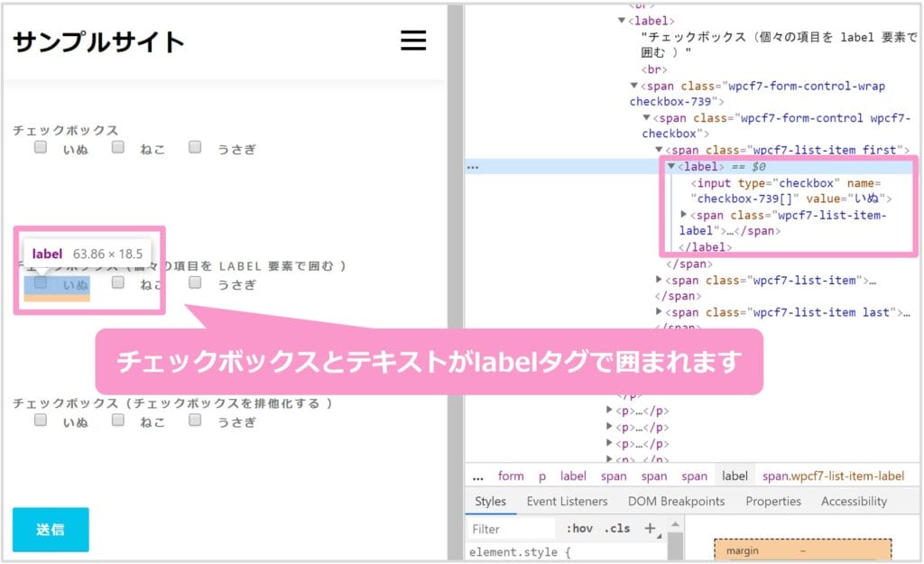Collapse the wpcf7-list-item first span node
This screenshot has width=924, height=564.
pos(660,150)
